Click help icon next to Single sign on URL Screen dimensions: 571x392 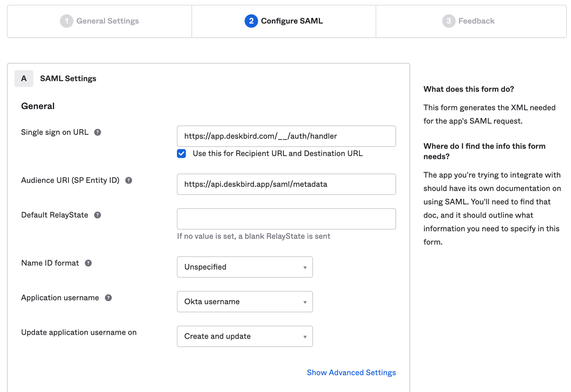tap(97, 132)
